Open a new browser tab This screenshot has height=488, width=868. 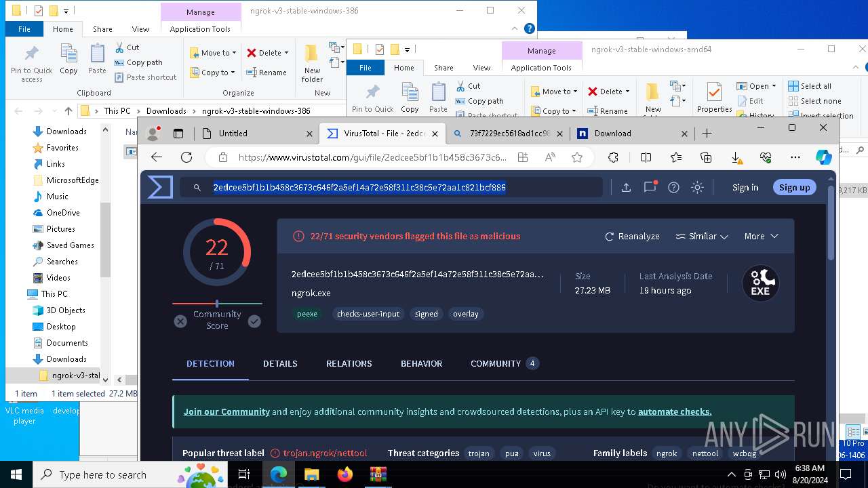(x=707, y=134)
